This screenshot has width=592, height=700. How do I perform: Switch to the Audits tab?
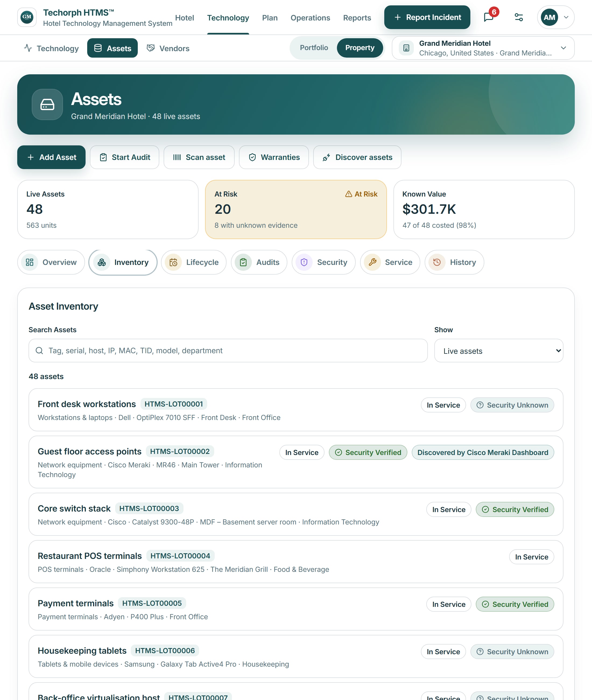(259, 262)
